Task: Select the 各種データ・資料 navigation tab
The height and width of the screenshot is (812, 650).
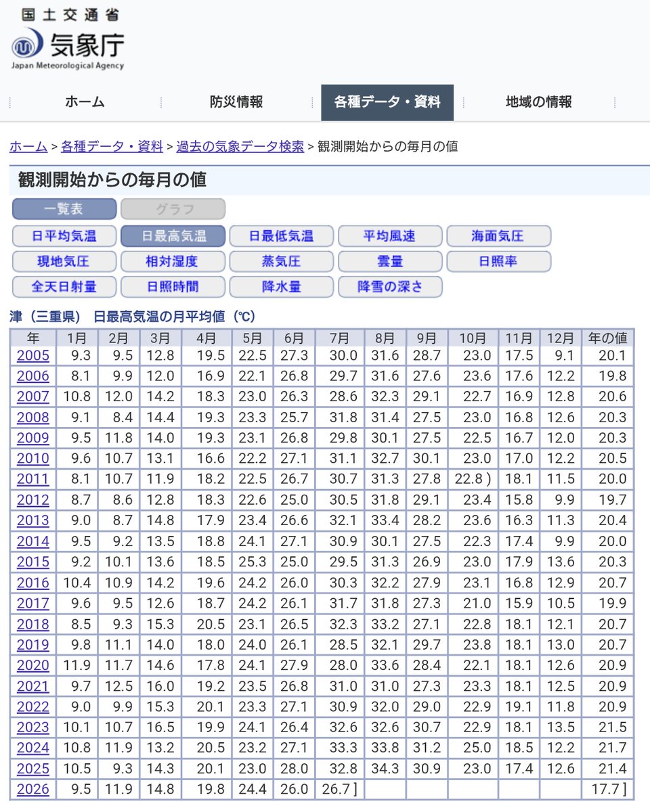Action: pos(387,102)
